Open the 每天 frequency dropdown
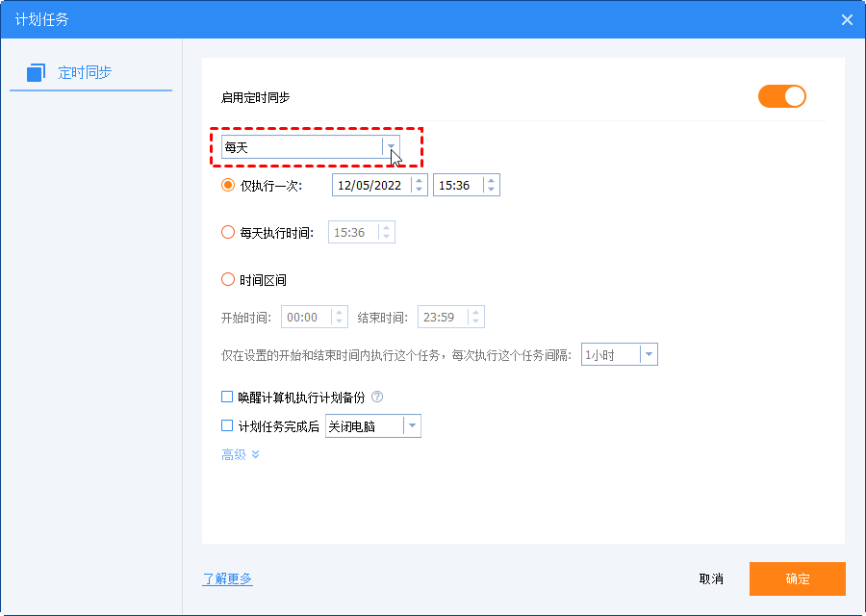The width and height of the screenshot is (866, 616). coord(311,147)
